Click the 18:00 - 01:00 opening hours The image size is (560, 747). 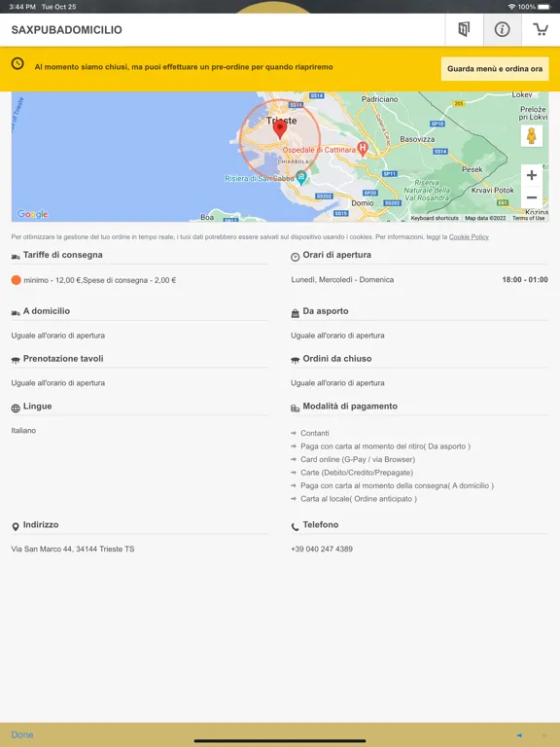525,280
